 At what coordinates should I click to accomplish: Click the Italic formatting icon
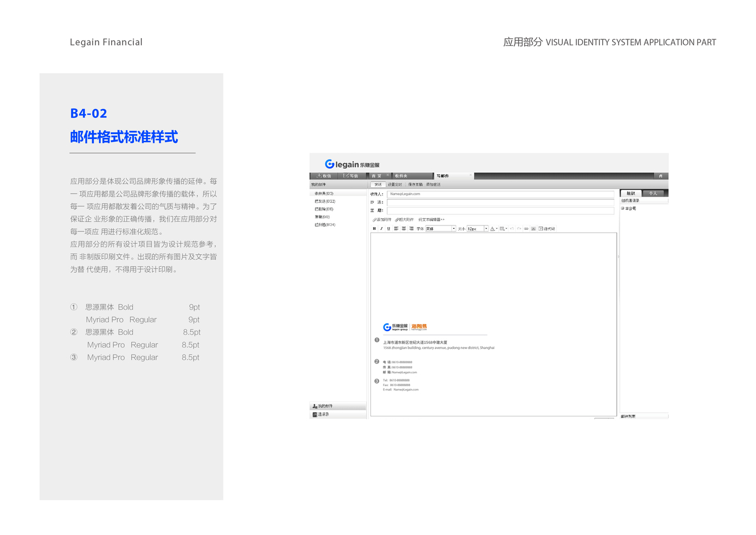381,229
